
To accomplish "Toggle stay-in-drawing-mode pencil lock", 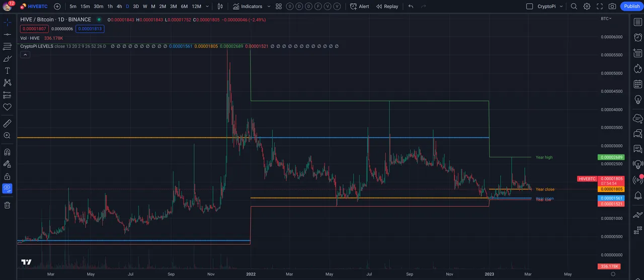I will pos(7,164).
